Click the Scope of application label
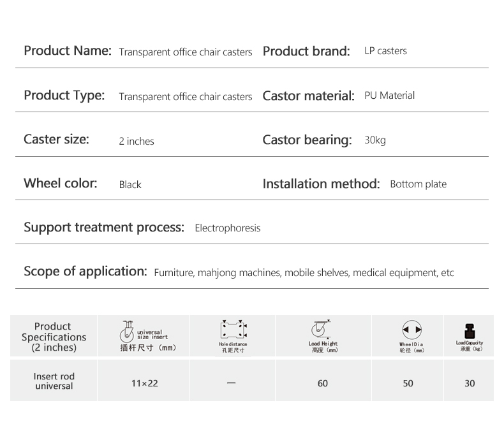Image resolution: width=504 pixels, height=424 pixels. tap(85, 272)
